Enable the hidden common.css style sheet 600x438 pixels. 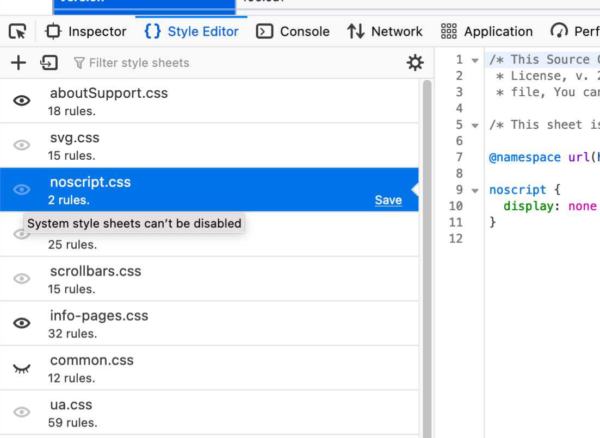pyautogui.click(x=21, y=368)
